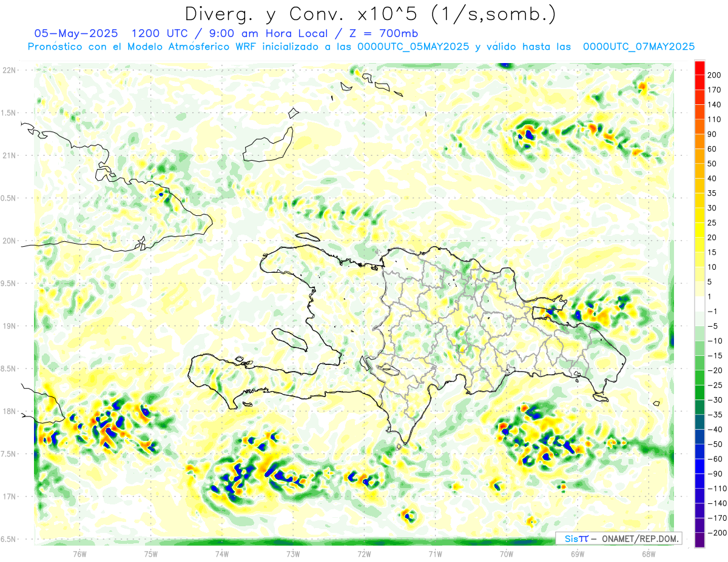Click the '40' colorbar value
Image resolution: width=728 pixels, height=562 pixels.
pos(712,179)
